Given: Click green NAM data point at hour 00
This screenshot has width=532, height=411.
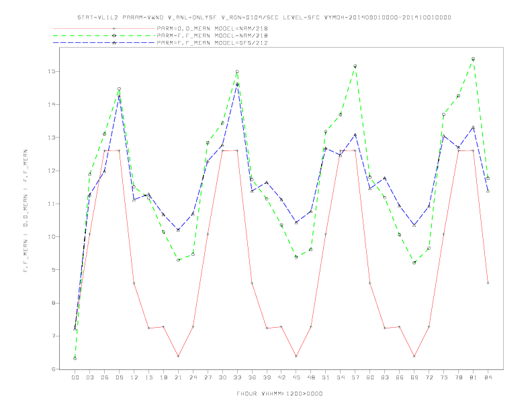Looking at the screenshot, I should tap(75, 358).
